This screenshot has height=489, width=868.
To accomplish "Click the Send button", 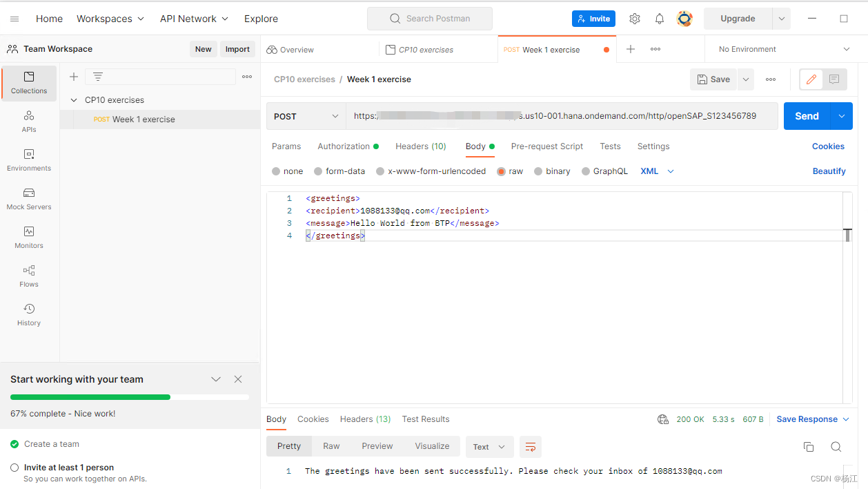I will tap(807, 116).
